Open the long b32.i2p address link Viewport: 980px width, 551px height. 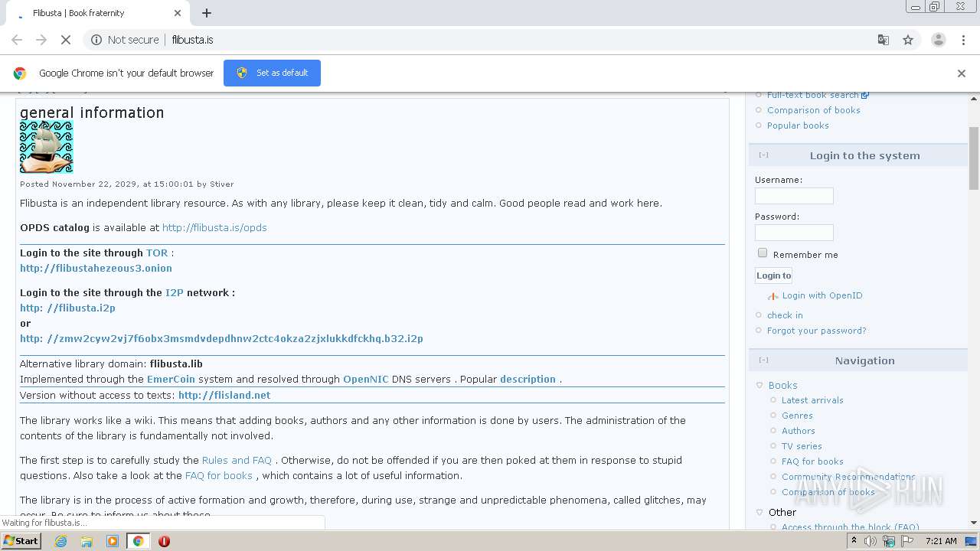pos(221,338)
